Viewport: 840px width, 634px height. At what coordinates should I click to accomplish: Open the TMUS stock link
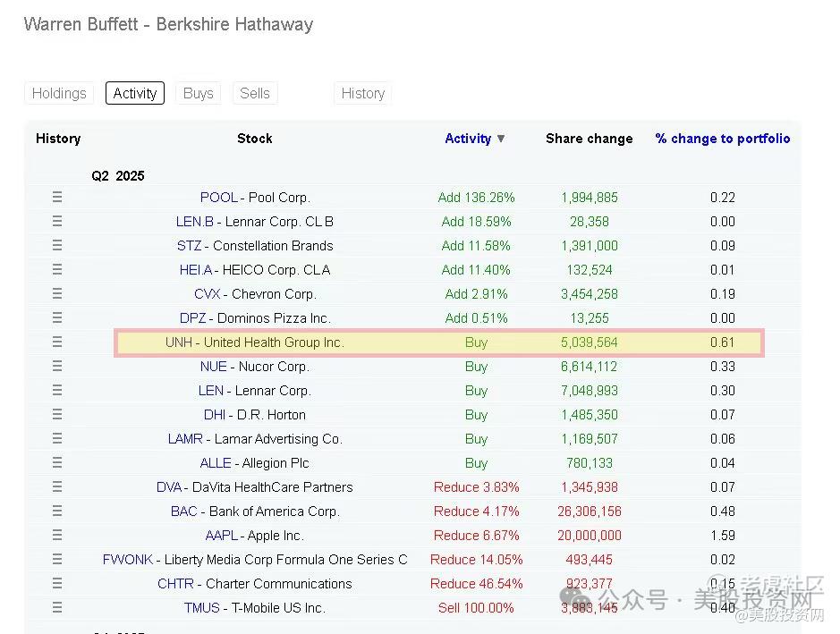(201, 608)
